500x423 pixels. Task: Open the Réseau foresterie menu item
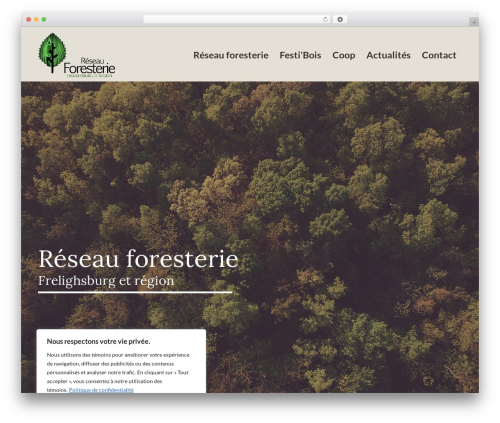click(x=231, y=55)
